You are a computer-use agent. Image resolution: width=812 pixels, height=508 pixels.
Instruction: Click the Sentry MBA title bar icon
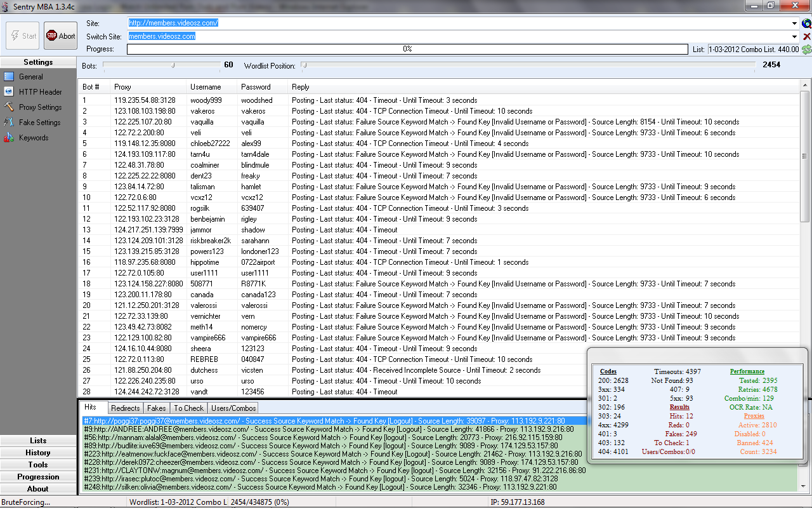[6, 6]
